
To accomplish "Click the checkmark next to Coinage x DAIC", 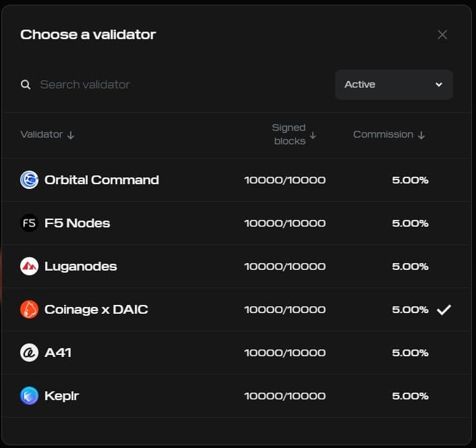I will [443, 310].
